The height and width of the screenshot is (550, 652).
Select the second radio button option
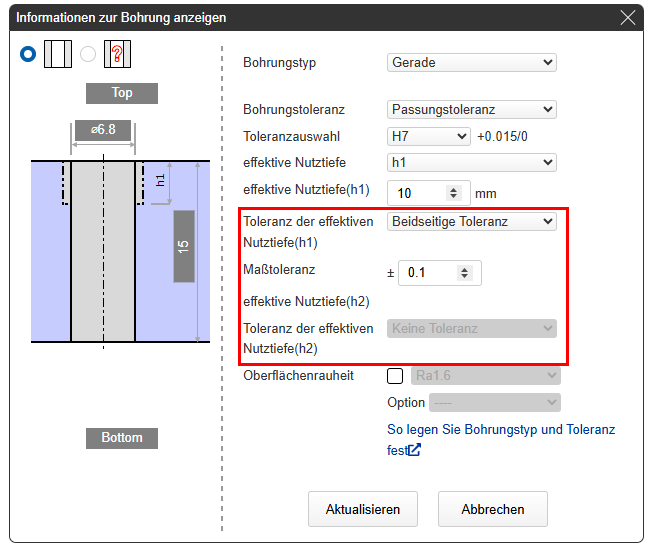tap(88, 54)
